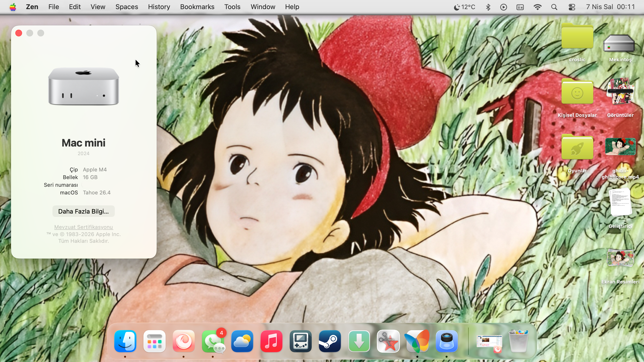Open the Spaces menu
This screenshot has width=644, height=362.
point(127,7)
